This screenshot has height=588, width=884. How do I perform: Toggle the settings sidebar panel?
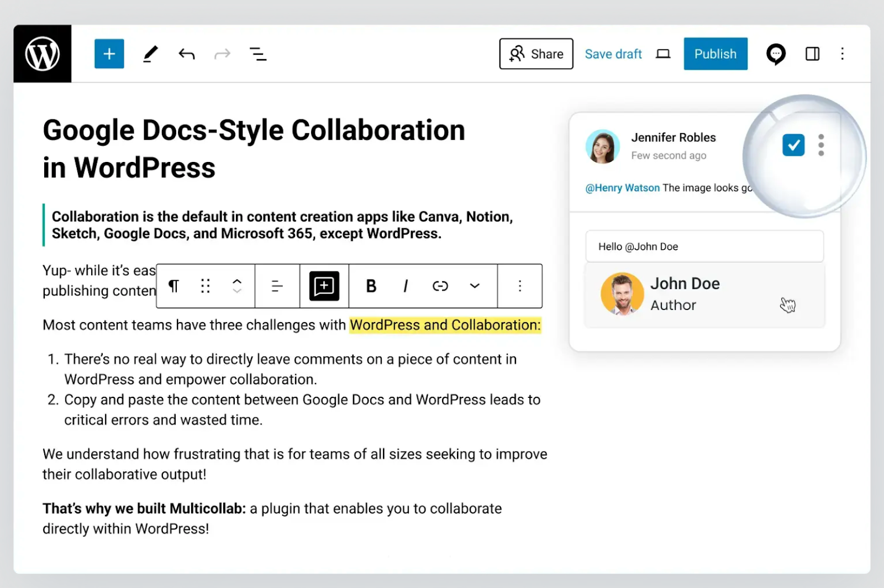point(812,54)
